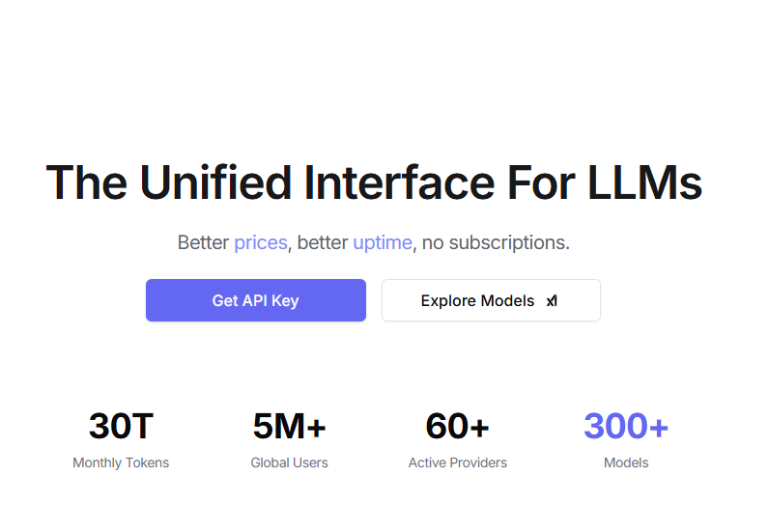
Task: Select the Global Users label
Action: pyautogui.click(x=289, y=463)
